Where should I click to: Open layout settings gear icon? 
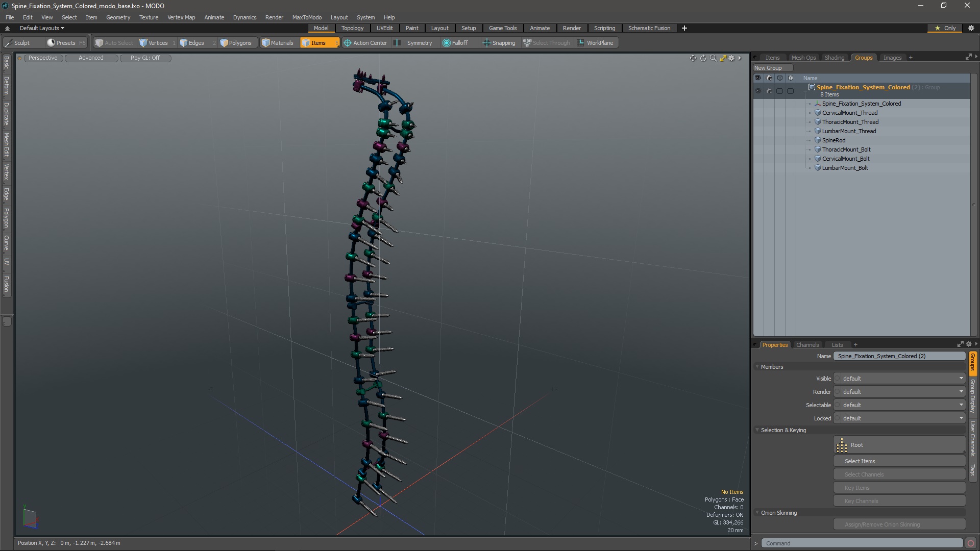pos(971,28)
